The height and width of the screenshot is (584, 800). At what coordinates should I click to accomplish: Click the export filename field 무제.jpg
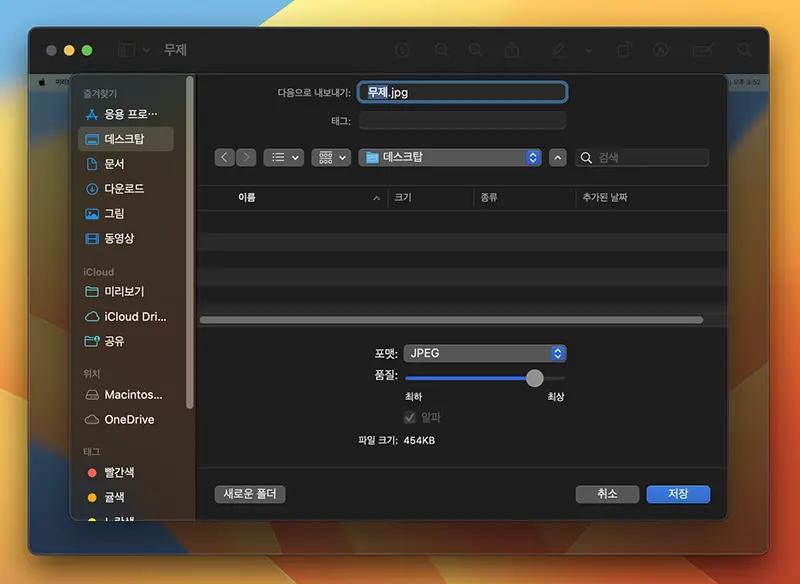(462, 92)
